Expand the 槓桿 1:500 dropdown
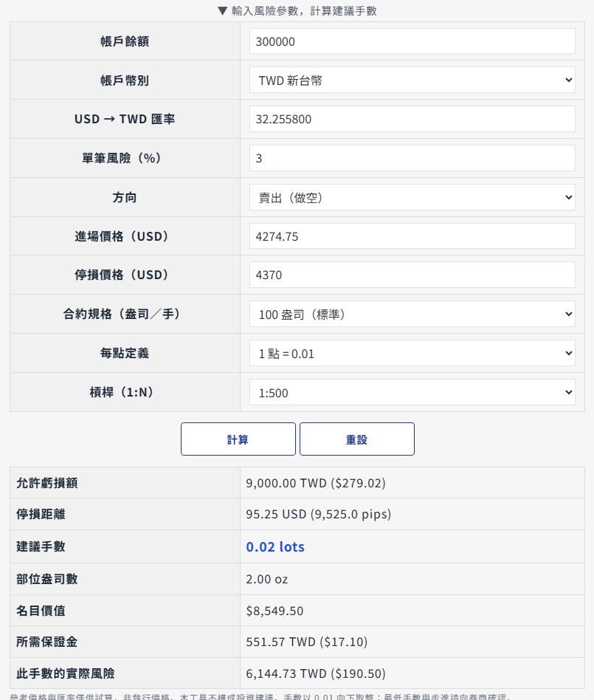 click(x=412, y=392)
